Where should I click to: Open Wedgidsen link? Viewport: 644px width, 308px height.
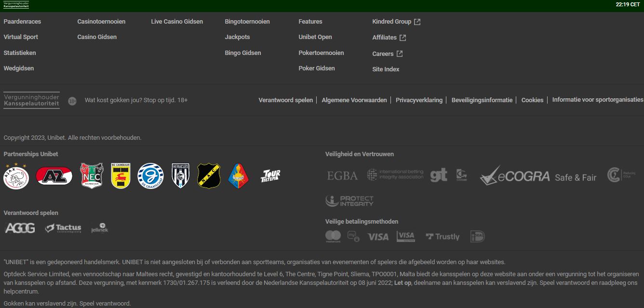click(19, 68)
